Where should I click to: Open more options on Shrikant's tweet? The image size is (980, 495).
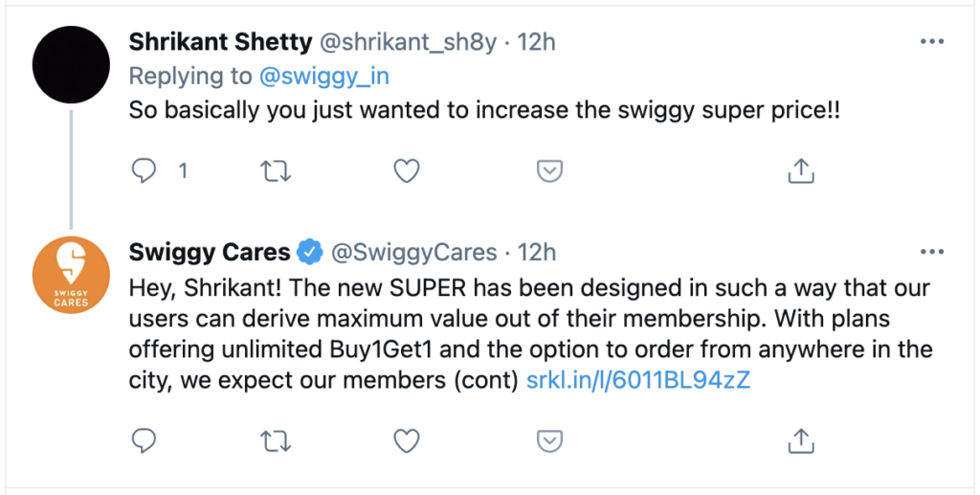(x=931, y=42)
